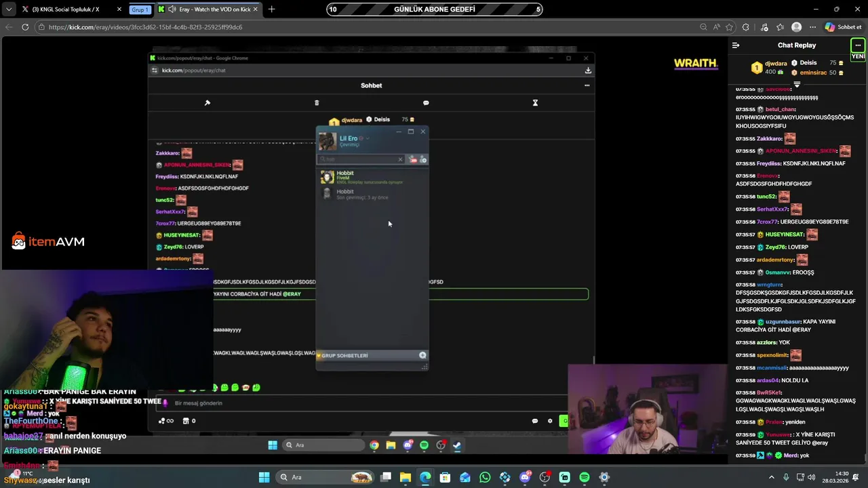Open the Grup 1 tab group label
Screen dimensions: 868x488
click(140, 9)
